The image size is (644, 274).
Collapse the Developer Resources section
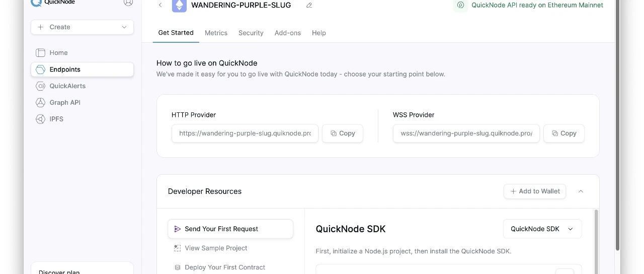pos(581,191)
